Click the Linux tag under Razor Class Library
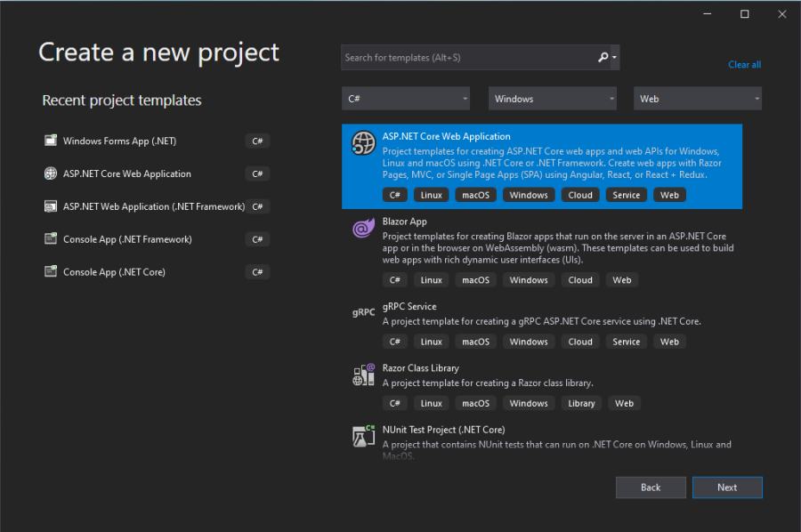Viewport: 801px width, 532px height. pyautogui.click(x=431, y=403)
